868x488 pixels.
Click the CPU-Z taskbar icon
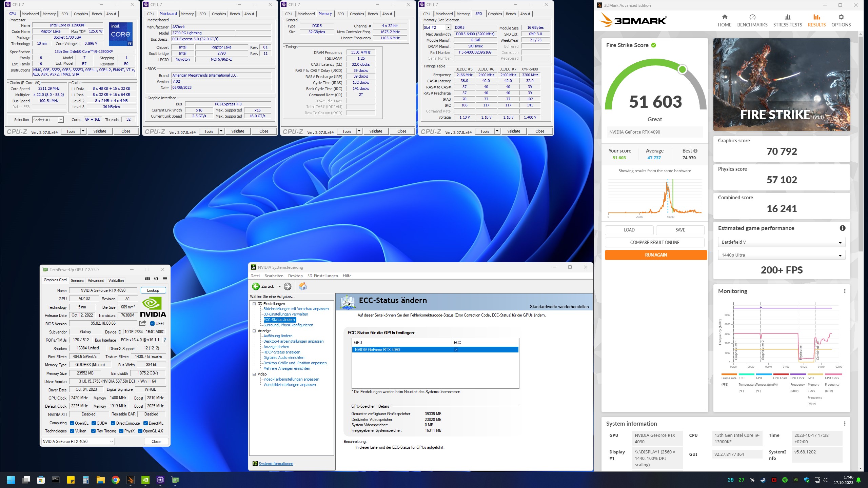coord(160,480)
